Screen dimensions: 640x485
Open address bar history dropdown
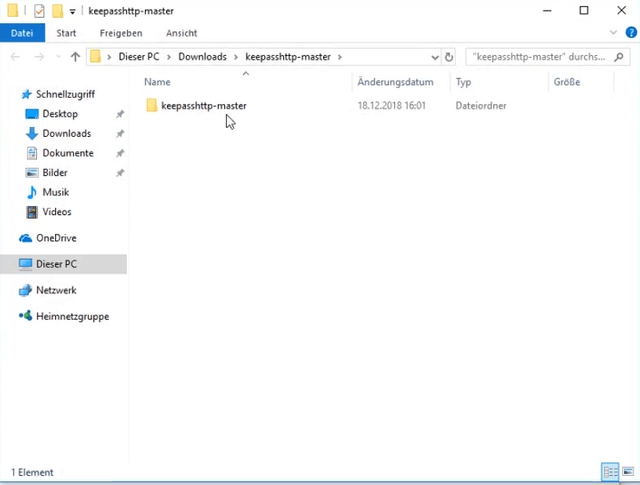point(435,57)
